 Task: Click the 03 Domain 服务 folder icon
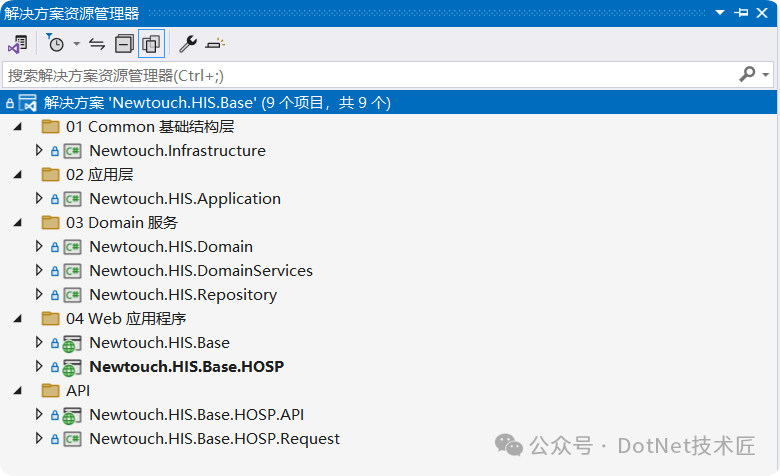pos(50,222)
